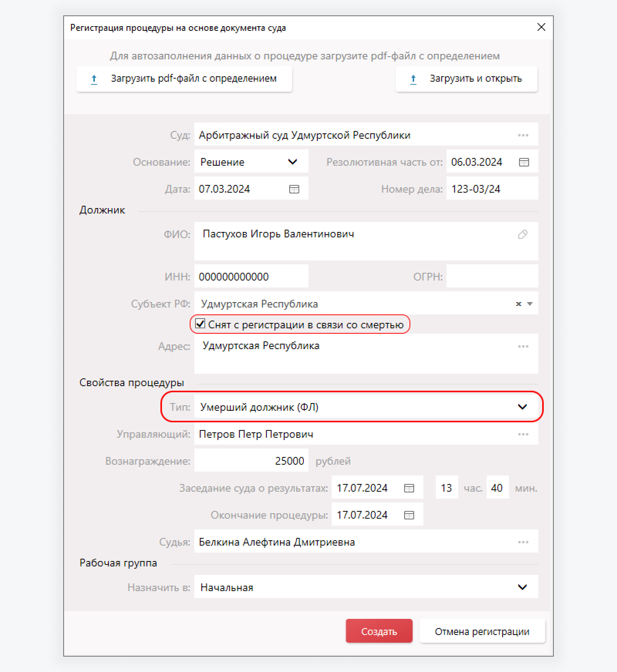Open court picker via ellipsis in Суд field
Image resolution: width=617 pixels, height=672 pixels.
tap(523, 135)
